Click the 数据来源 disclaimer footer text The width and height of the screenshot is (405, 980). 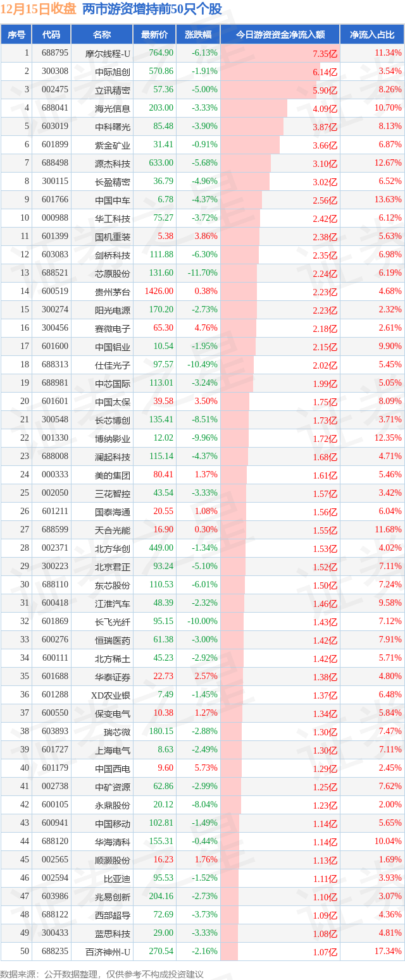coord(102,974)
